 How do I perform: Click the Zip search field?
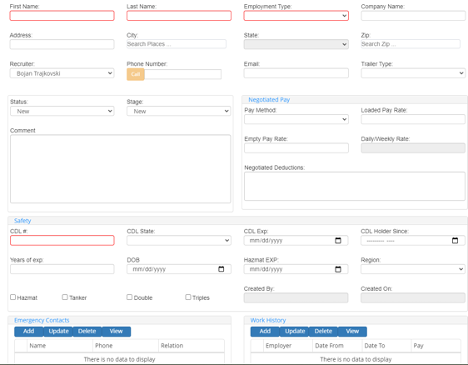click(411, 44)
